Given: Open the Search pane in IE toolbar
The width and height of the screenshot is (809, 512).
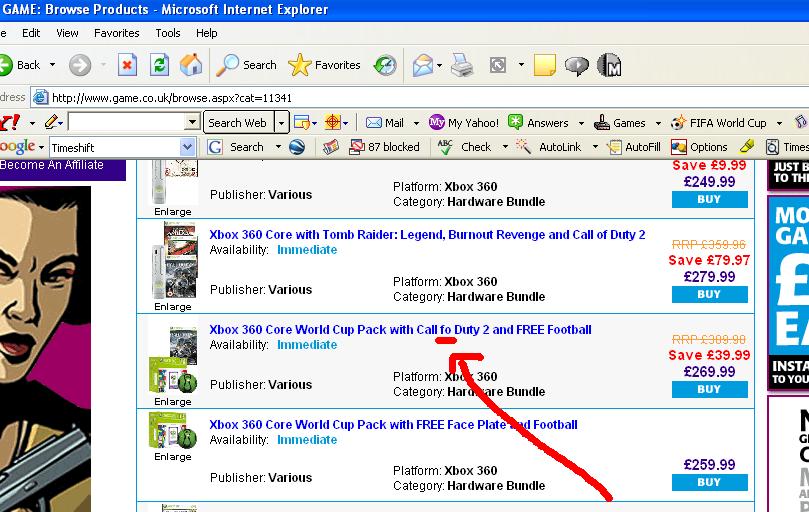Looking at the screenshot, I should 246,65.
